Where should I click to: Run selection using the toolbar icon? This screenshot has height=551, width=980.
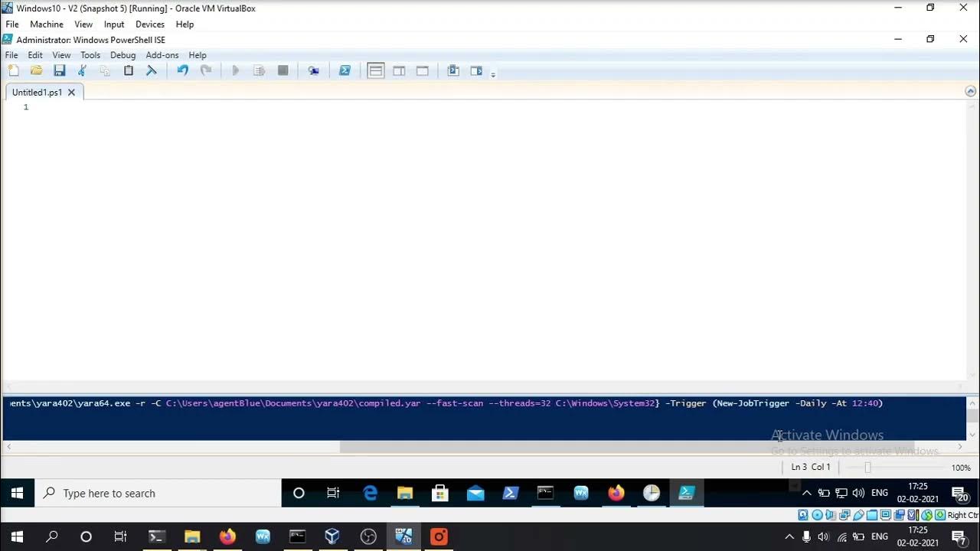coord(260,70)
